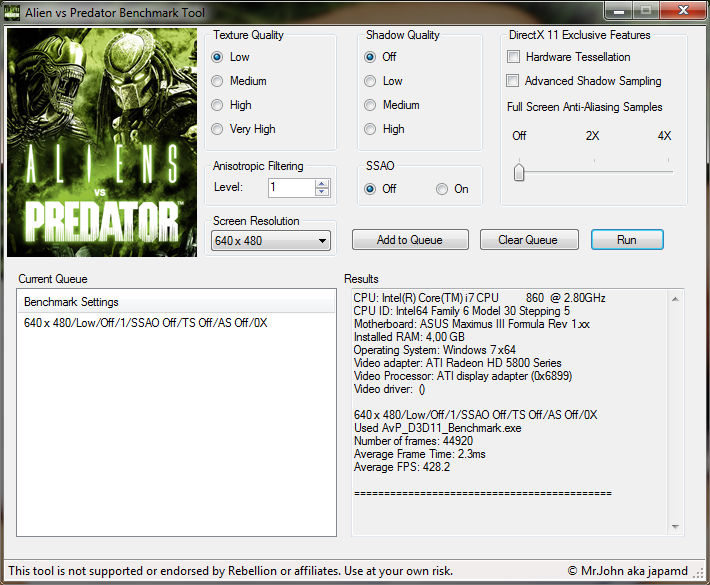Click the Installed RAM: 4,00 GB line
Screen dimensions: 710x585
pos(409,336)
